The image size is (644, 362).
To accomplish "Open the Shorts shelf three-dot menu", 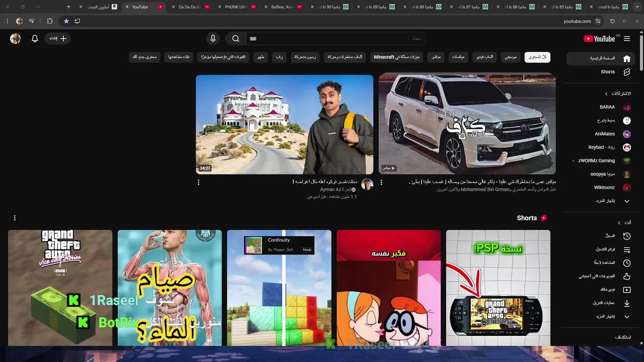I will point(15,218).
